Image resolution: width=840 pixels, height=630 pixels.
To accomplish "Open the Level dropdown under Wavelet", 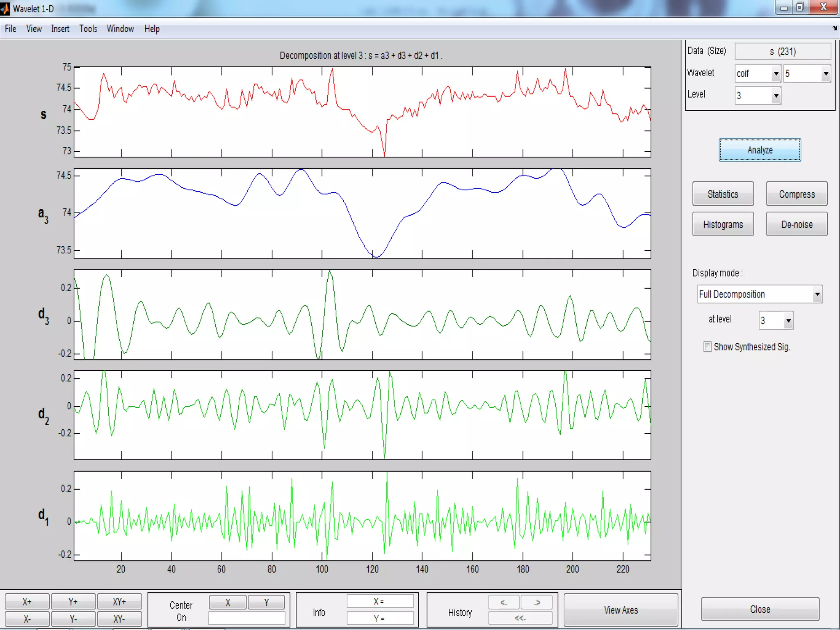I will point(758,96).
